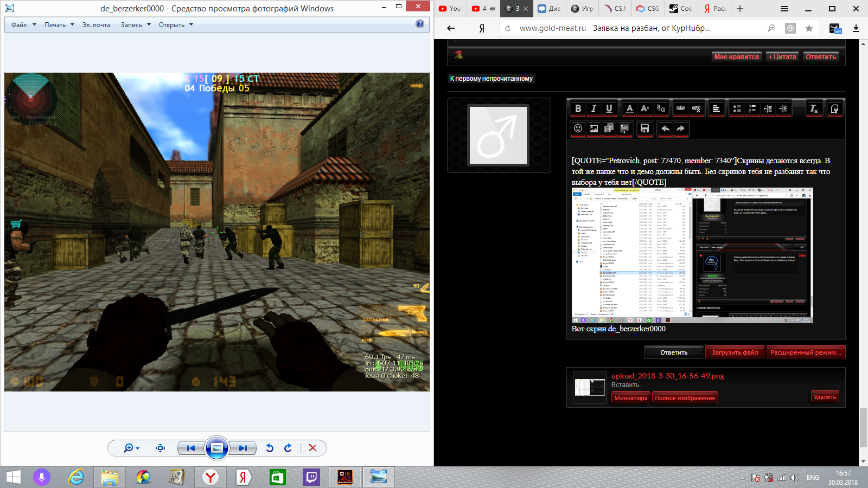Go back with the browser back arrow
The width and height of the screenshot is (868, 488).
coord(451,28)
